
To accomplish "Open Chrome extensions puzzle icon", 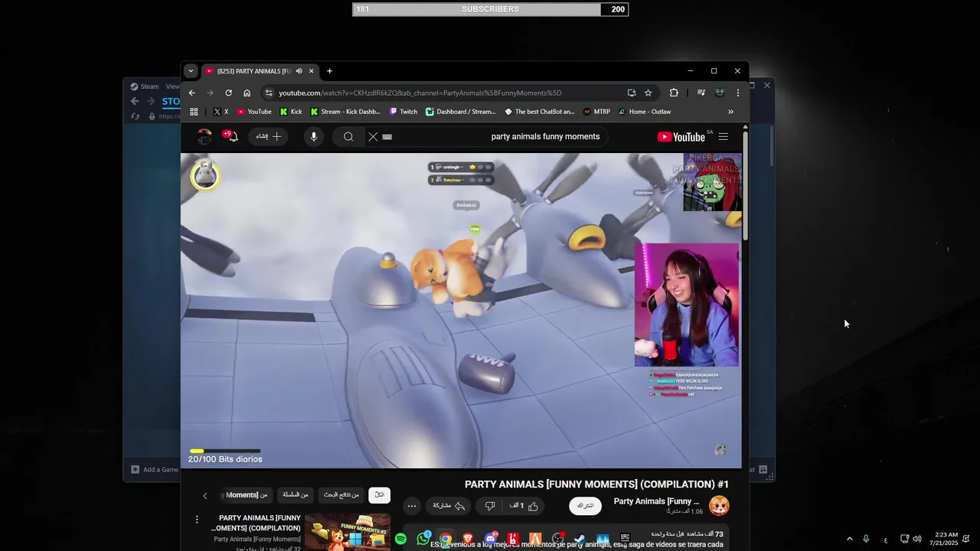I will 674,93.
